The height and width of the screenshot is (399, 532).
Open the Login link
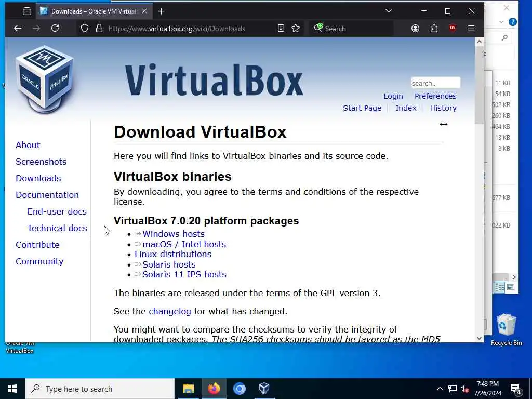(393, 96)
